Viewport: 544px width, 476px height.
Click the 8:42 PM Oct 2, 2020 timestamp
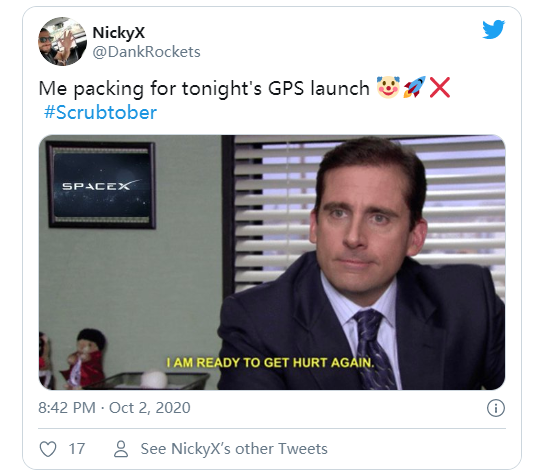(x=114, y=408)
